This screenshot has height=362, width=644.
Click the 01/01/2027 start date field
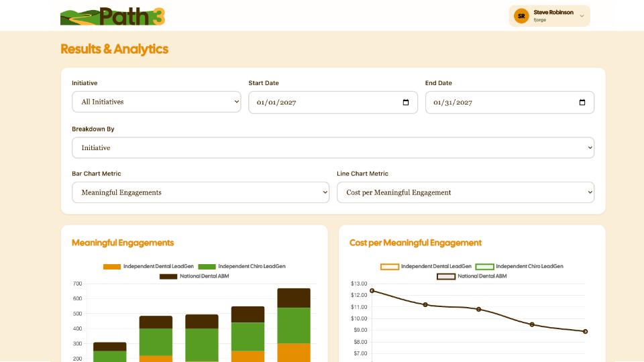333,102
